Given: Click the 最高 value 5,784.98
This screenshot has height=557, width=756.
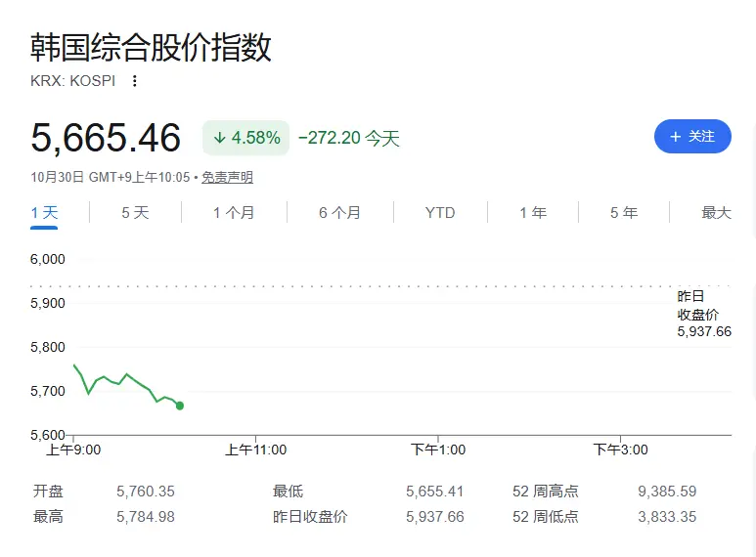Looking at the screenshot, I should [146, 517].
